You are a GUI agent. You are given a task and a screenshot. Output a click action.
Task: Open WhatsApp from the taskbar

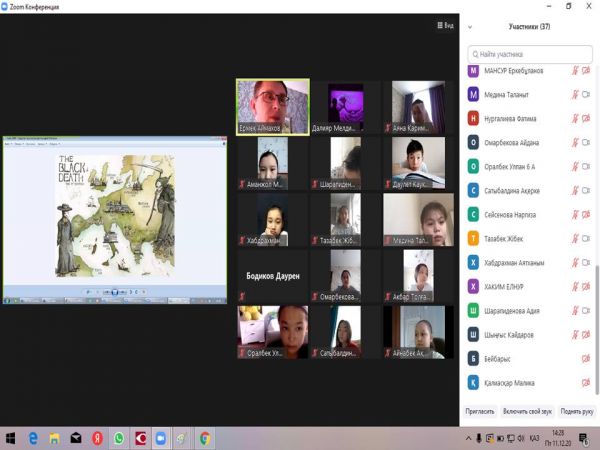tap(119, 438)
